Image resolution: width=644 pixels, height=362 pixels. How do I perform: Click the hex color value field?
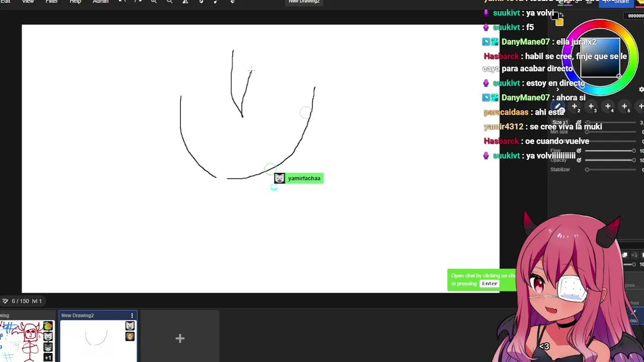pyautogui.click(x=635, y=16)
